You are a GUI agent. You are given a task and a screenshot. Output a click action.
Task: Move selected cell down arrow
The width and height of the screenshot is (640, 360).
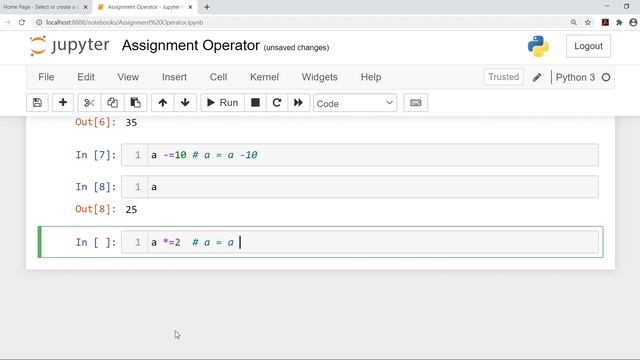click(185, 102)
